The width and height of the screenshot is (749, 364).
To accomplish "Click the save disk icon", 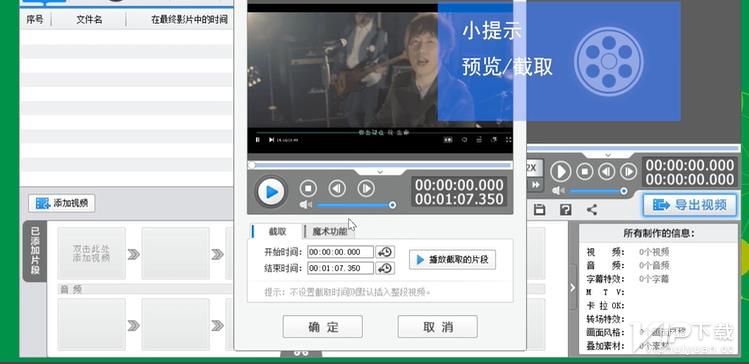I will pyautogui.click(x=539, y=209).
